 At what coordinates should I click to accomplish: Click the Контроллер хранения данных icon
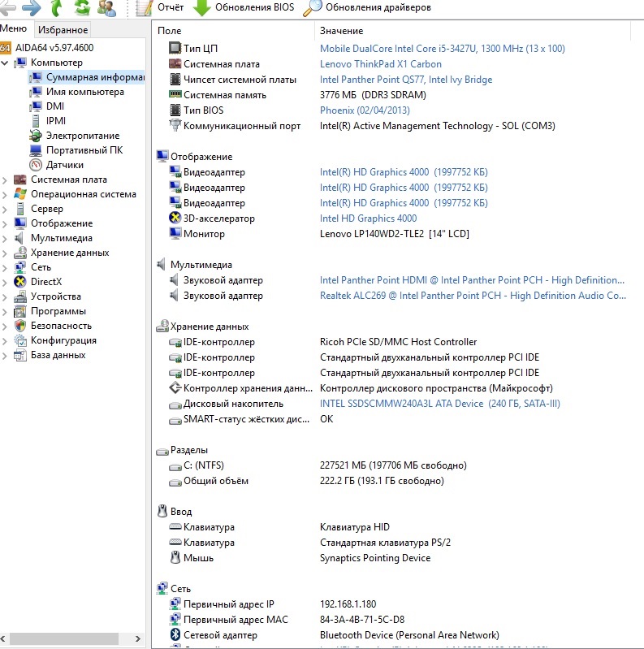coord(175,387)
